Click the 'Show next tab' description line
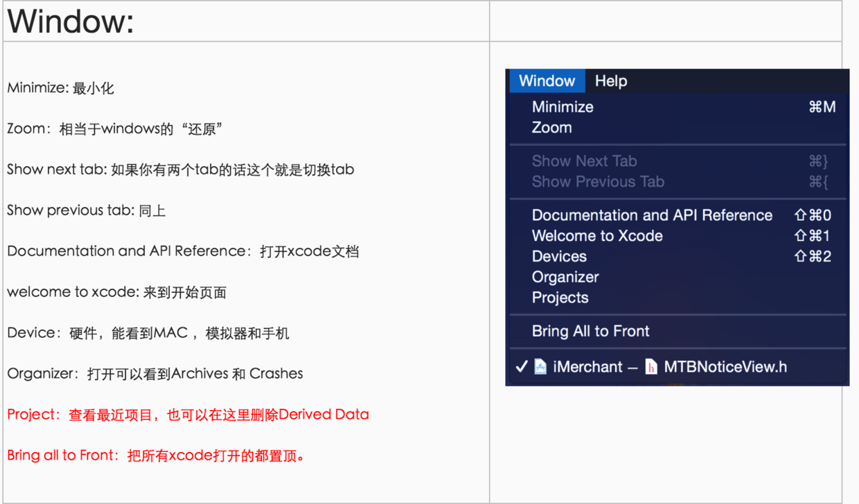Image resolution: width=859 pixels, height=504 pixels. [181, 170]
